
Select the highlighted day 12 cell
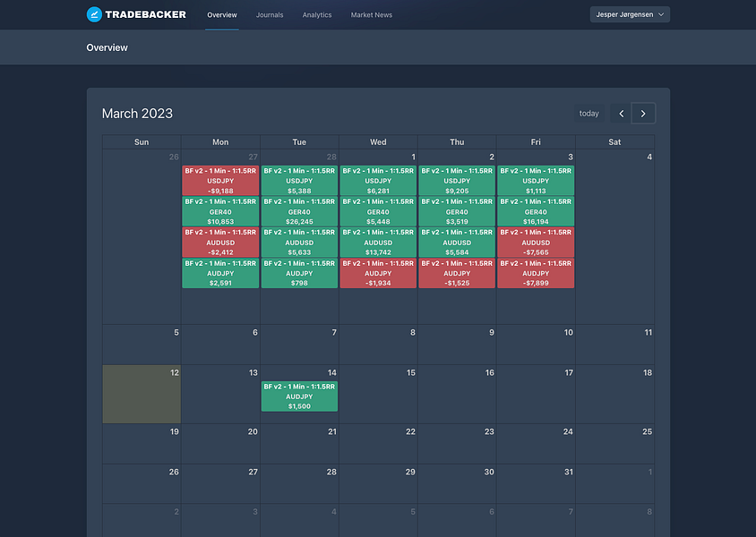coord(142,394)
